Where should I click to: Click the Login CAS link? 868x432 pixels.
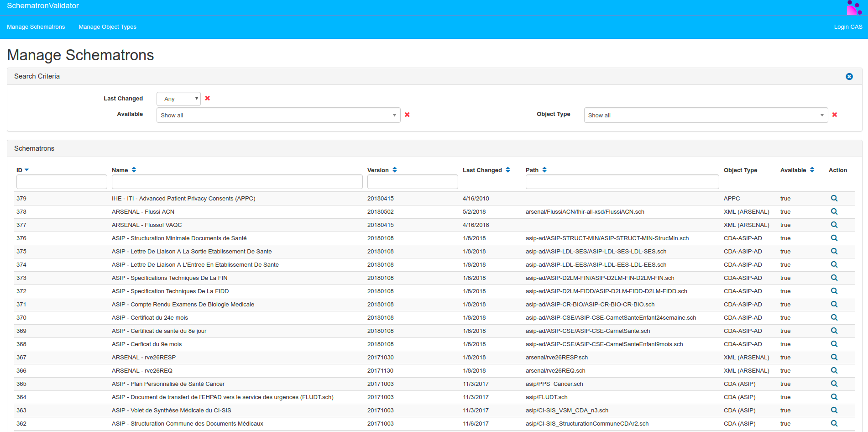848,27
